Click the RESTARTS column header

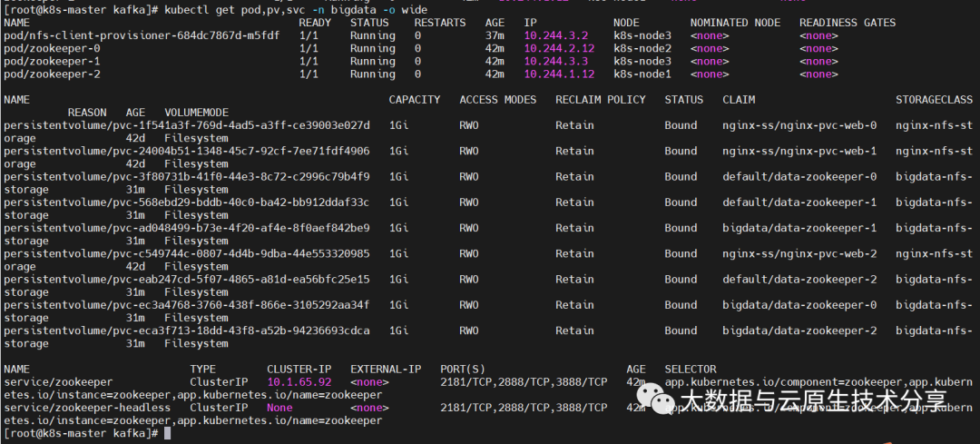coord(440,23)
